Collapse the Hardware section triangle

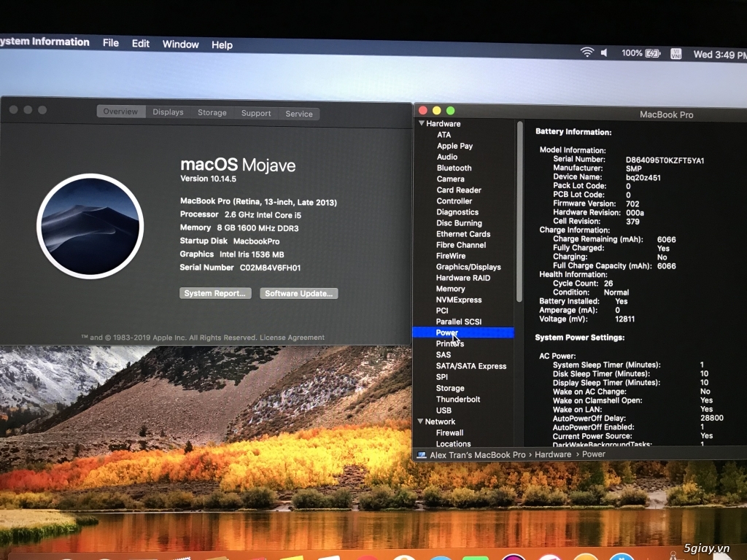[421, 123]
